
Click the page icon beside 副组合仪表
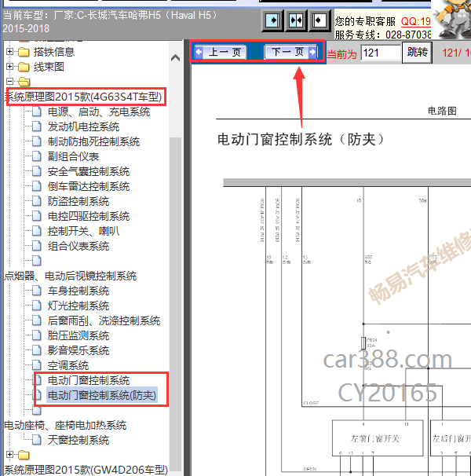click(x=37, y=156)
